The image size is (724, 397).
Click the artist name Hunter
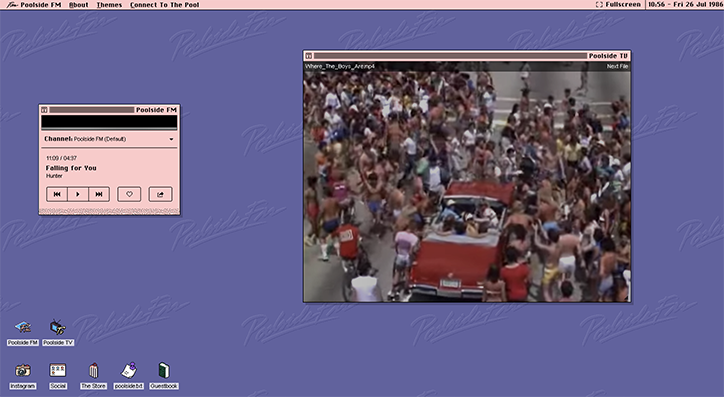[x=54, y=176]
